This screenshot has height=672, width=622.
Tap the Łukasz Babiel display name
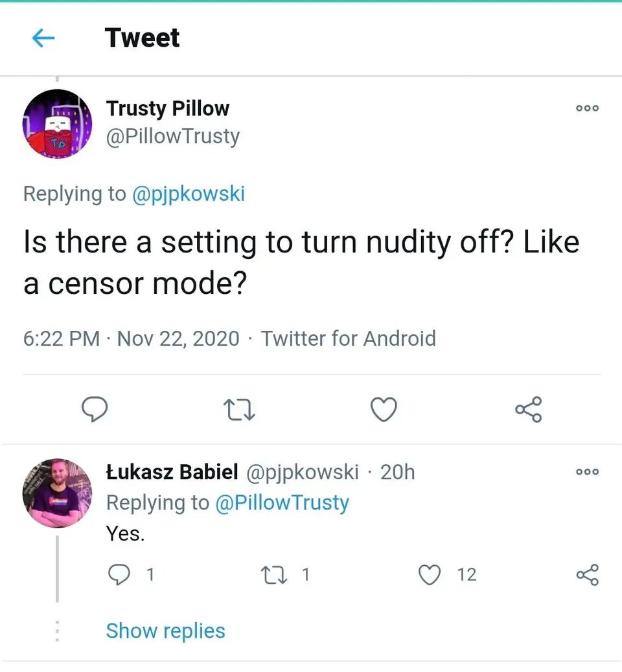tap(172, 472)
